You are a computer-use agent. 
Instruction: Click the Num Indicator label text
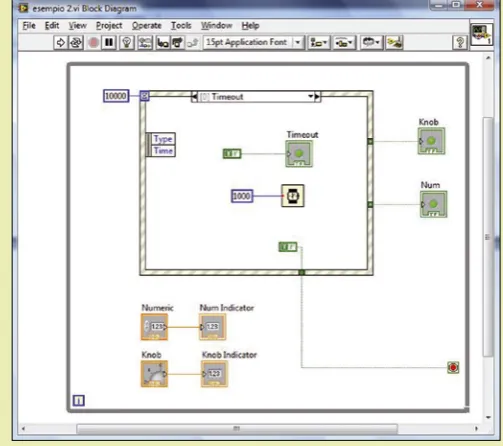pos(227,308)
